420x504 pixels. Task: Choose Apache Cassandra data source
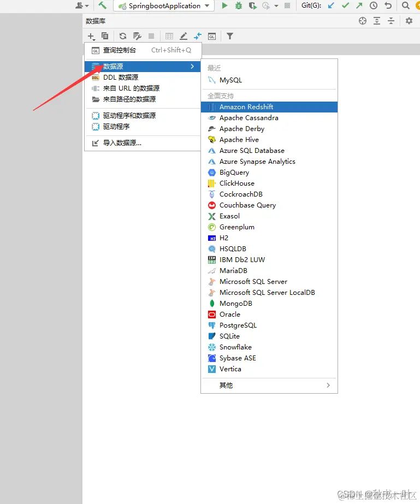point(269,118)
